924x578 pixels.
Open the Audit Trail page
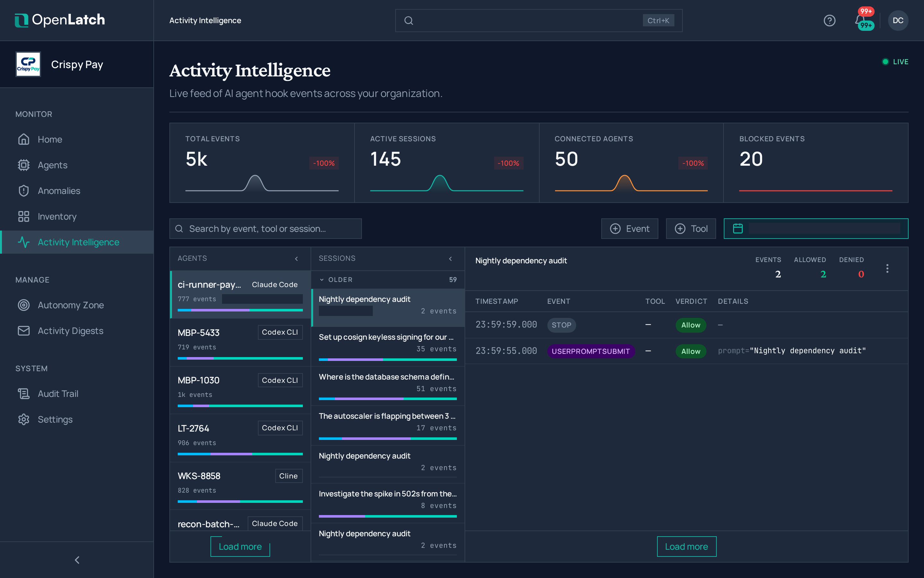(x=77, y=394)
